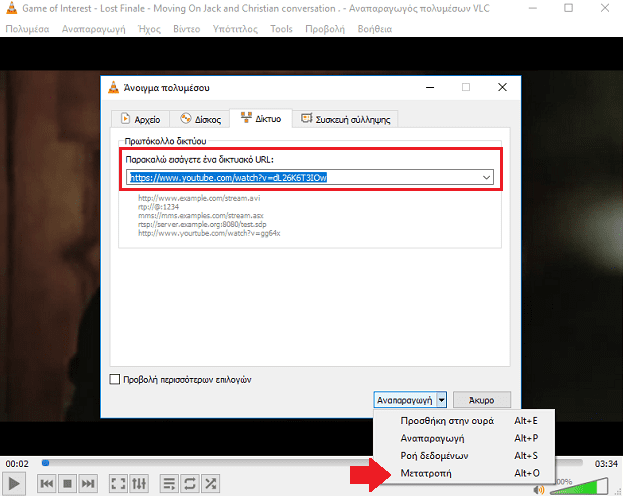Open extended settings equalizer icon

tap(139, 483)
